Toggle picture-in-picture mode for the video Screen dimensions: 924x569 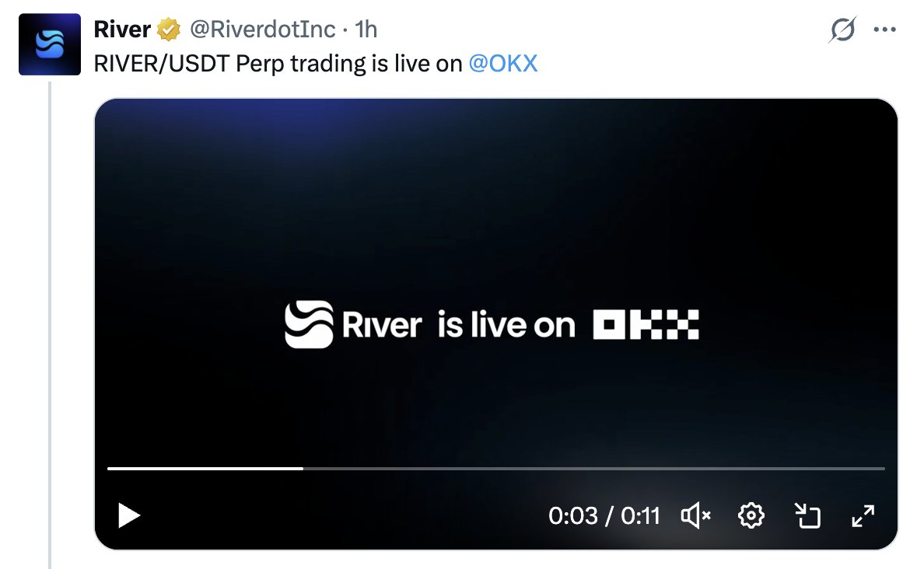pos(807,515)
